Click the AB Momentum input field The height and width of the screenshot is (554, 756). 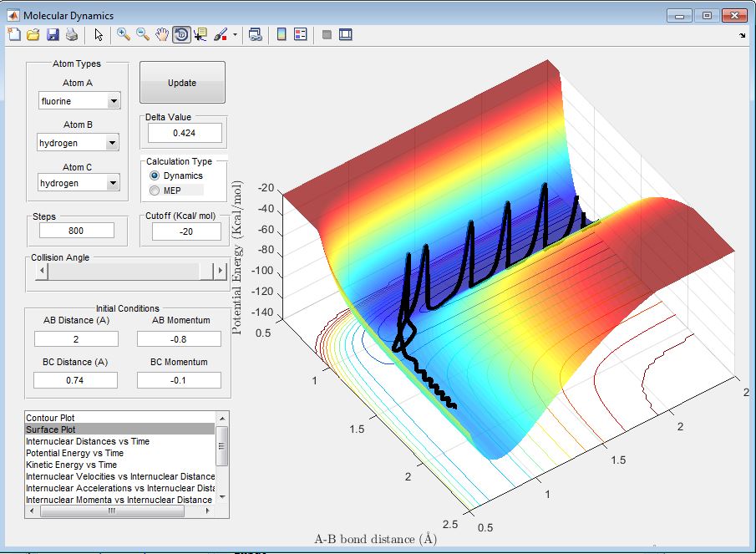(x=179, y=338)
